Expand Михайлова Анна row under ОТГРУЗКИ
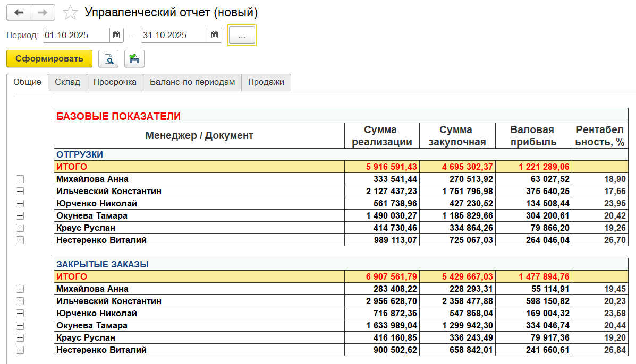Viewport: 636px width, 364px height. coord(20,179)
